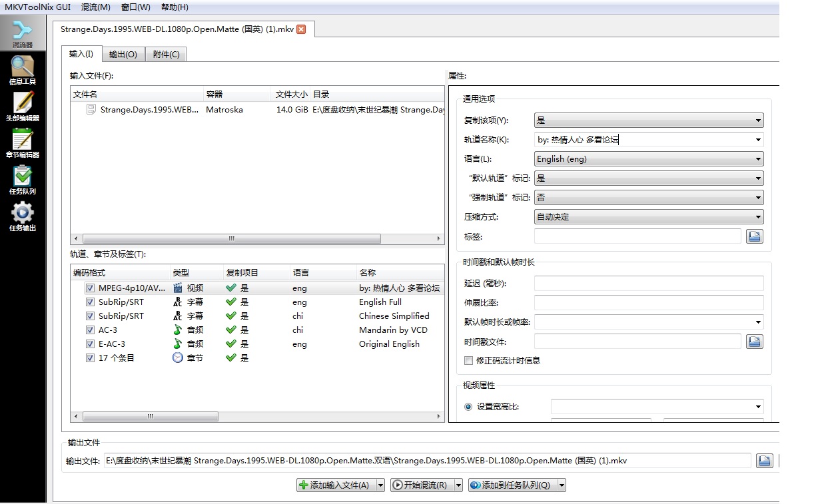
Task: Select the 设置宽高比 radio button
Action: click(468, 407)
